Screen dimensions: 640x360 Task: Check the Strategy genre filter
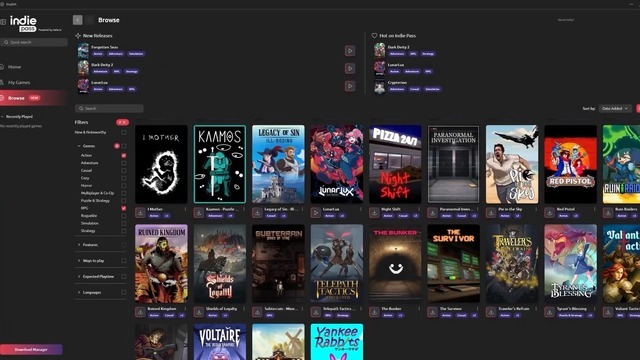click(x=124, y=231)
